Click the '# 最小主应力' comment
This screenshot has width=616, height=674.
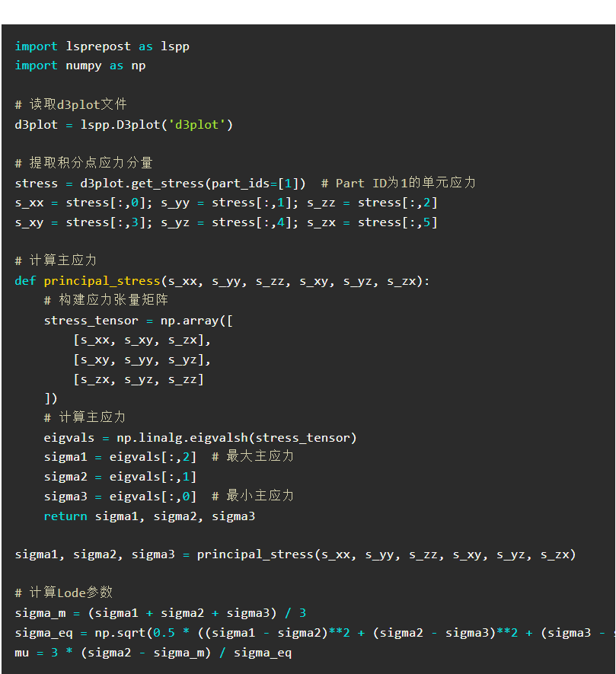tap(253, 496)
